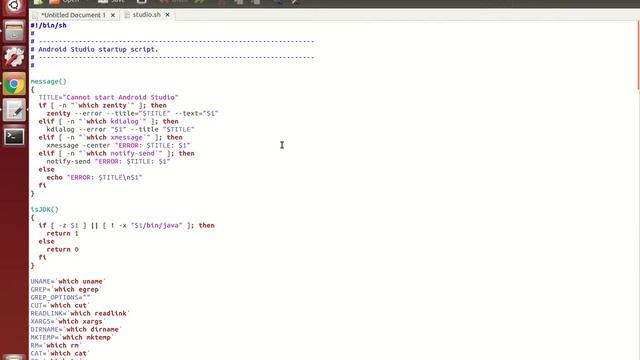Open Terminal from the dock
The width and height of the screenshot is (640, 360).
point(14,136)
